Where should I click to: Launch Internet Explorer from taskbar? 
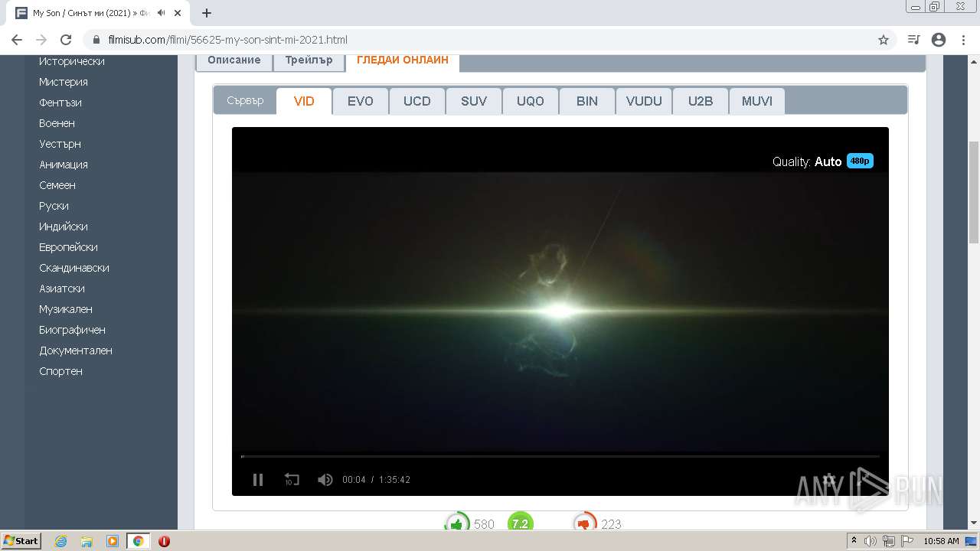pos(61,541)
